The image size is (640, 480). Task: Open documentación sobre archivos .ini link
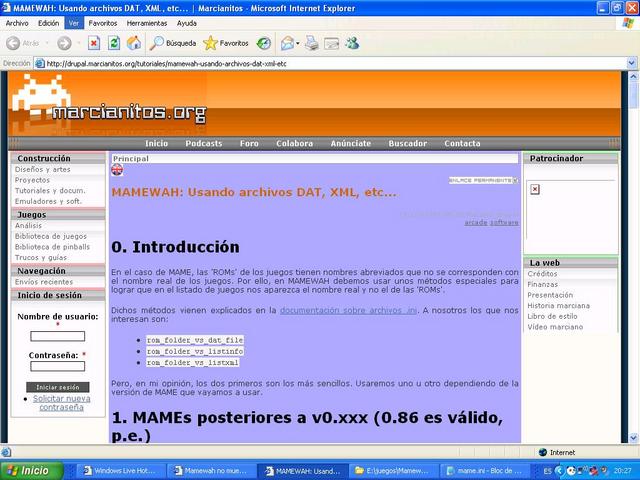tap(348, 310)
